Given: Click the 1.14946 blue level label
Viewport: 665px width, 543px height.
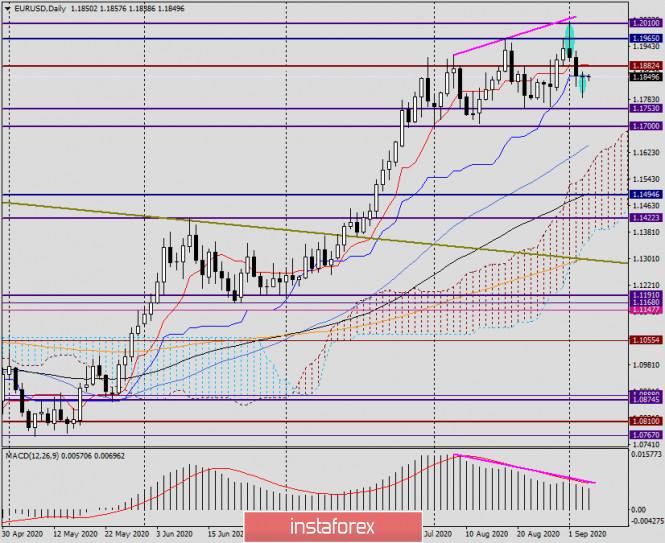Looking at the screenshot, I should (645, 195).
